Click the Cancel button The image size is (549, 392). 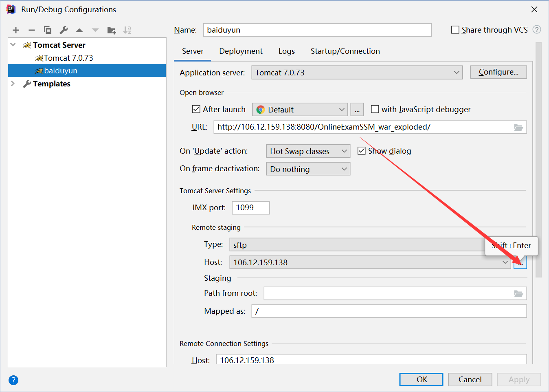coord(470,379)
